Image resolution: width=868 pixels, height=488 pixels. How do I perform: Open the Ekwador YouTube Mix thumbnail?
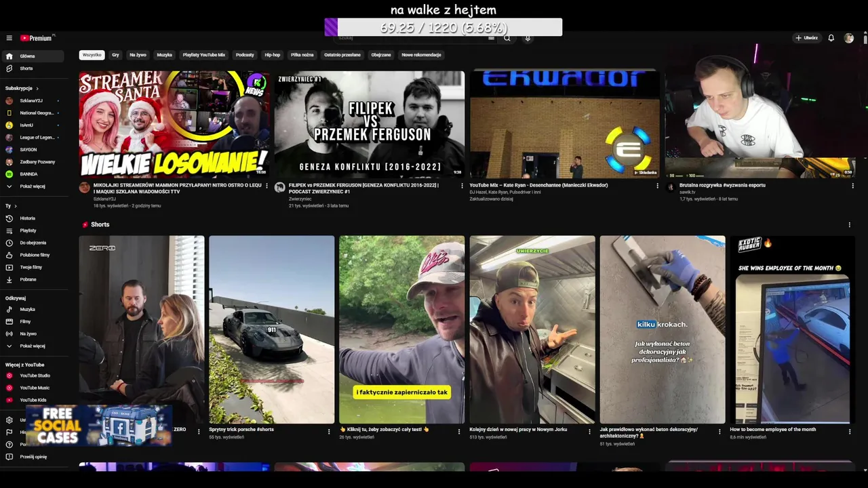564,124
